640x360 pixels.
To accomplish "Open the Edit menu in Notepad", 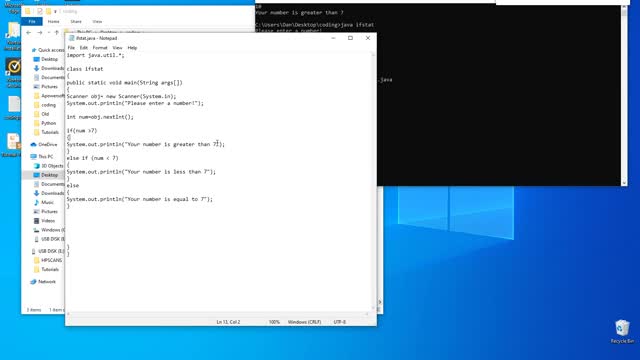I will (83, 48).
